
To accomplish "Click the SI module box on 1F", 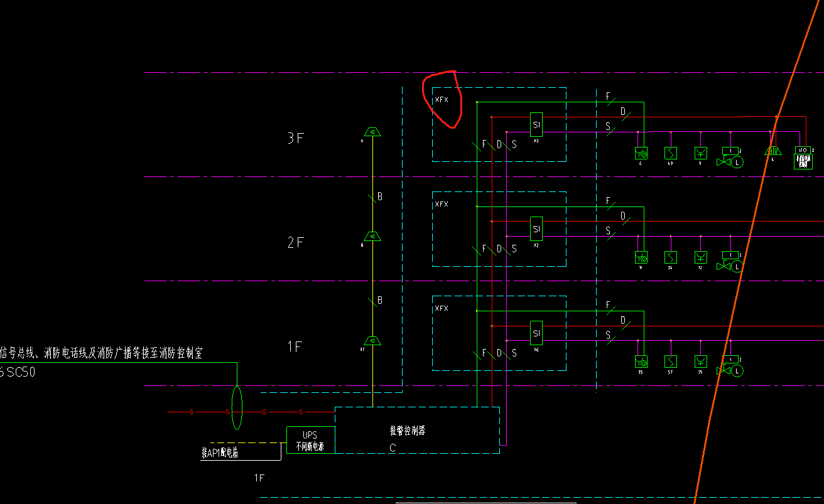I will pyautogui.click(x=536, y=333).
